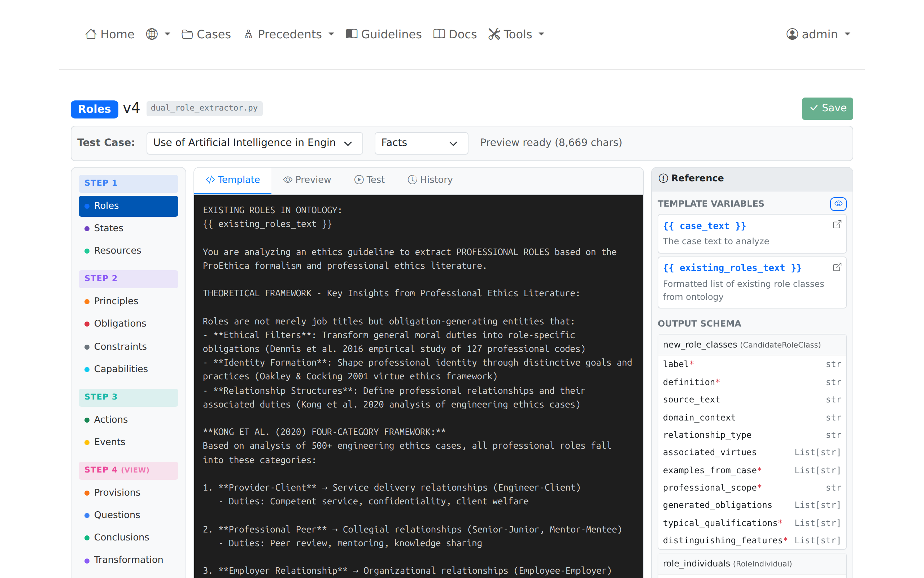Expand the Tools dropdown caret
The height and width of the screenshot is (578, 924).
[x=541, y=34]
